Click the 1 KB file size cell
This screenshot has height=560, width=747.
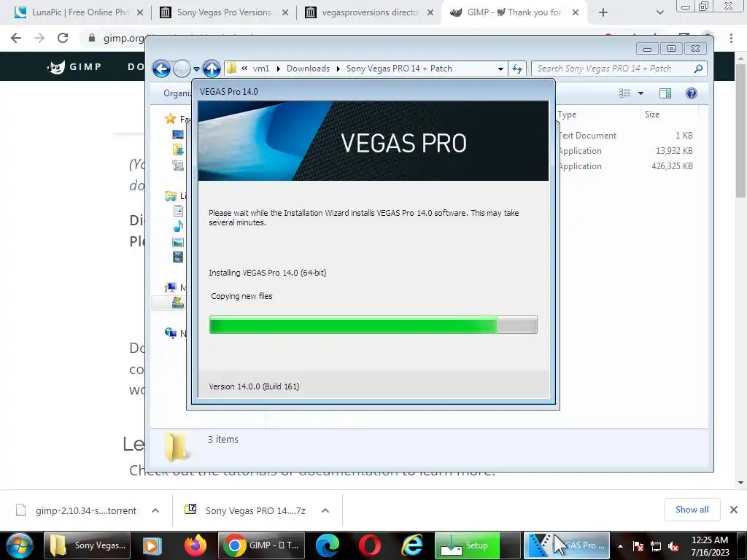[684, 136]
